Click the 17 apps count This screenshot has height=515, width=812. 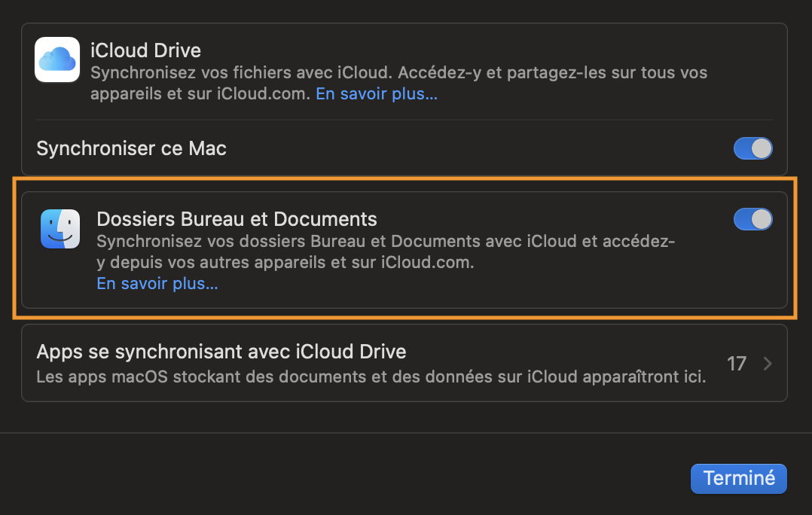pos(736,364)
